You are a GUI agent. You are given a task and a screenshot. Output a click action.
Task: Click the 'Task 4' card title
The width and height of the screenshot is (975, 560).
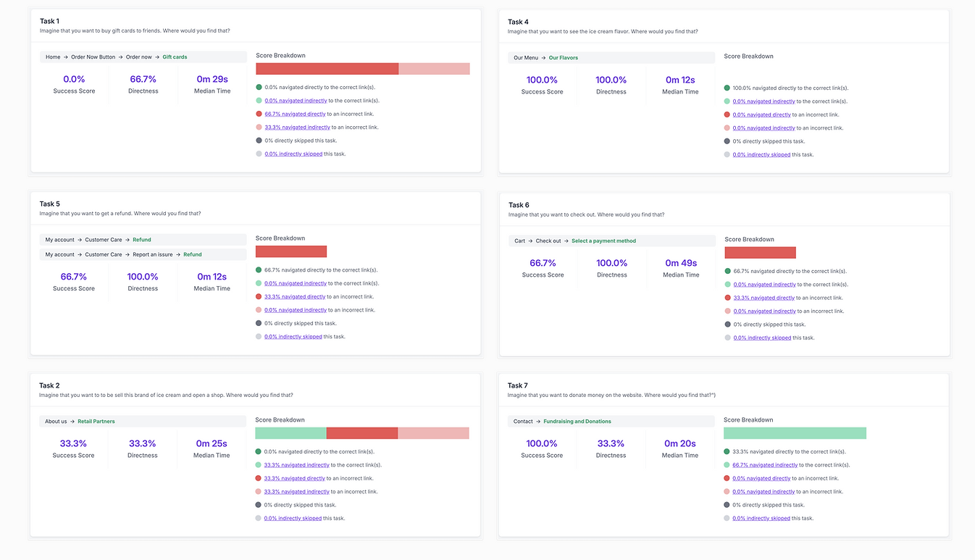tap(518, 22)
